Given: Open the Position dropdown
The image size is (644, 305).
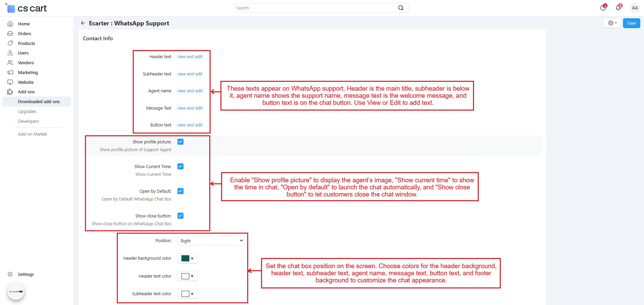Looking at the screenshot, I should coord(211,241).
